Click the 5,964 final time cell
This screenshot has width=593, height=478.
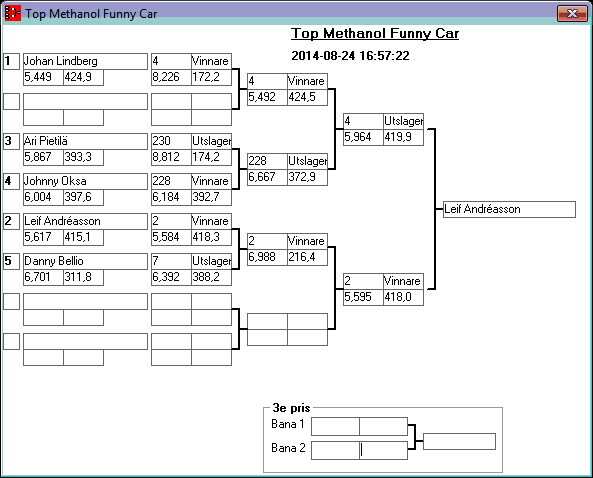[363, 137]
